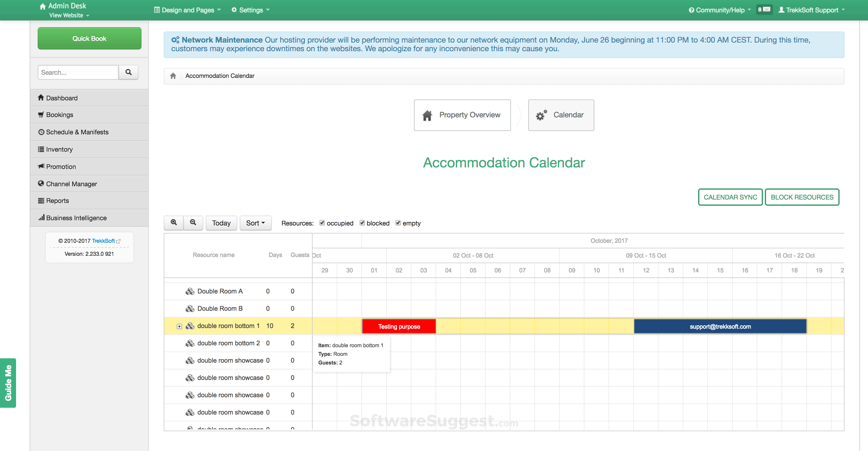Toggle the empty resources checkbox
The image size is (868, 451).
point(398,223)
